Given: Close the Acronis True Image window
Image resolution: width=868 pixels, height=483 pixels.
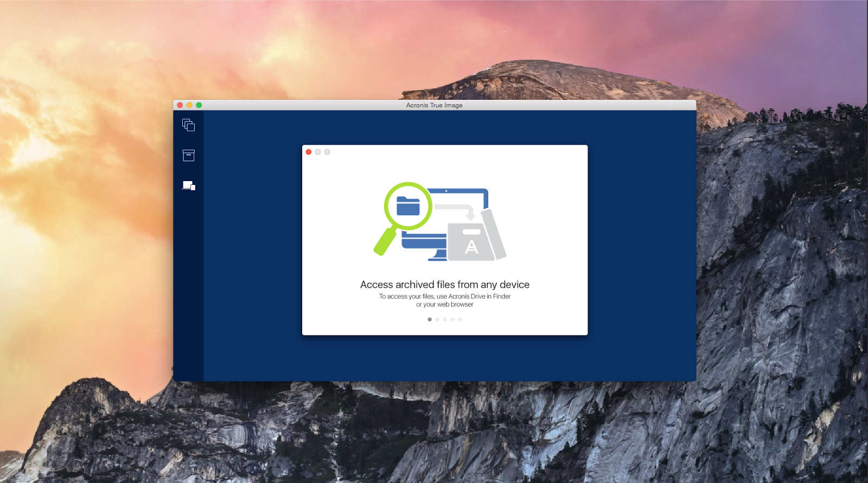Looking at the screenshot, I should 180,105.
